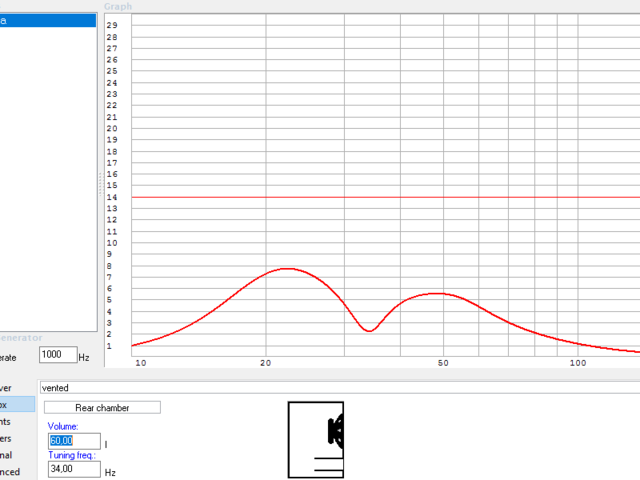Screen dimensions: 640x480
Task: Select the highlighted project in the list
Action: [48, 20]
